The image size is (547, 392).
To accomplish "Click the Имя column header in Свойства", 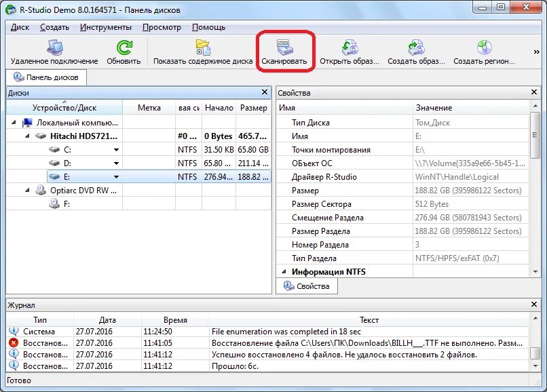I will pos(344,108).
